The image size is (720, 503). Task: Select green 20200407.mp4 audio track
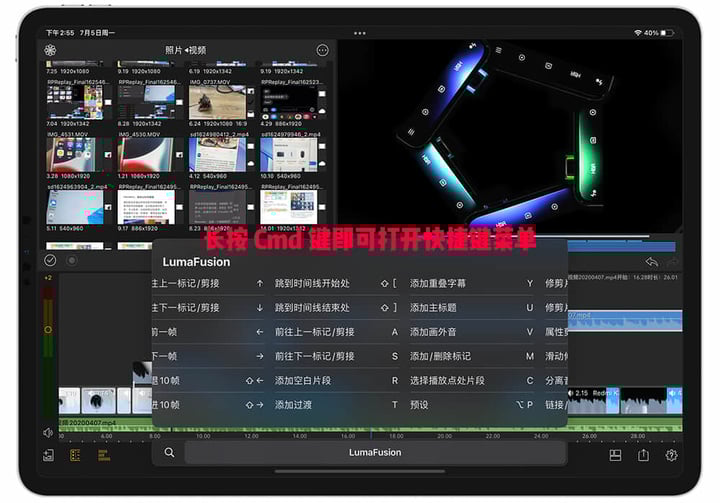(x=370, y=424)
